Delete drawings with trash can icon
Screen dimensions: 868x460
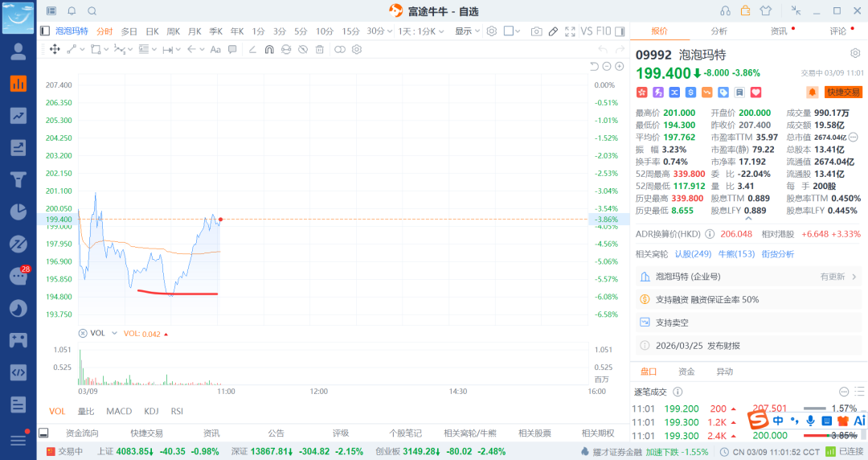point(319,49)
